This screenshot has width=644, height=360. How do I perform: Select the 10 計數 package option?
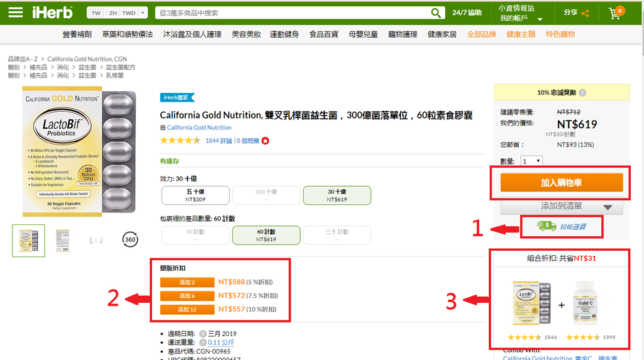[x=196, y=235]
